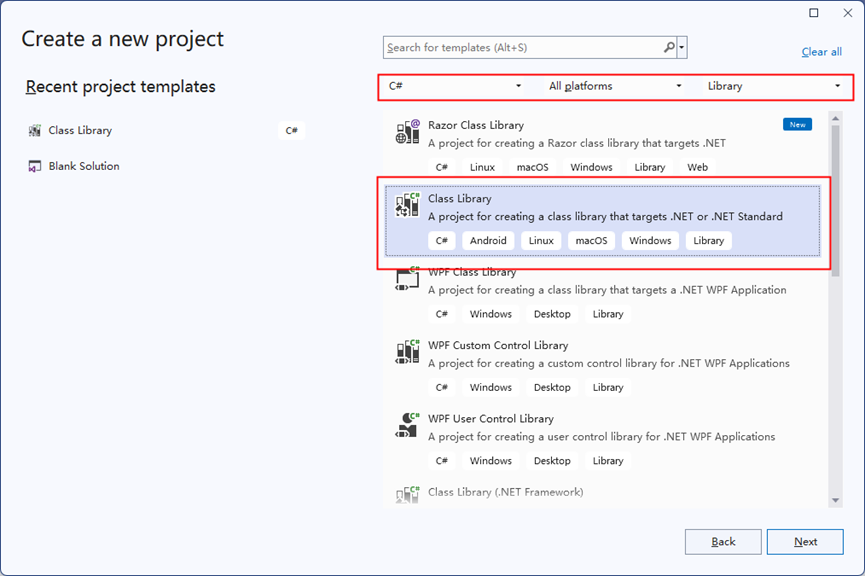
Task: Click the WPF Custom Control Library icon
Action: coord(408,352)
